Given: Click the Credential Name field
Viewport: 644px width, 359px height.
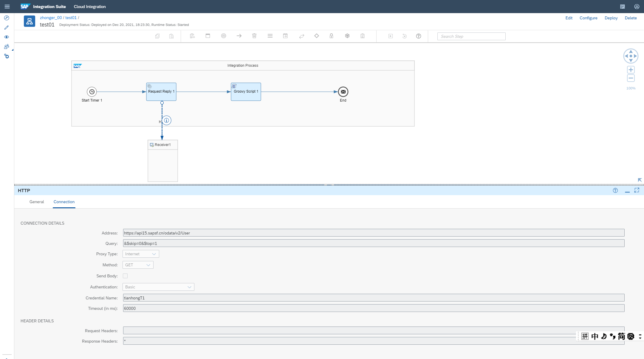Looking at the screenshot, I should 374,298.
